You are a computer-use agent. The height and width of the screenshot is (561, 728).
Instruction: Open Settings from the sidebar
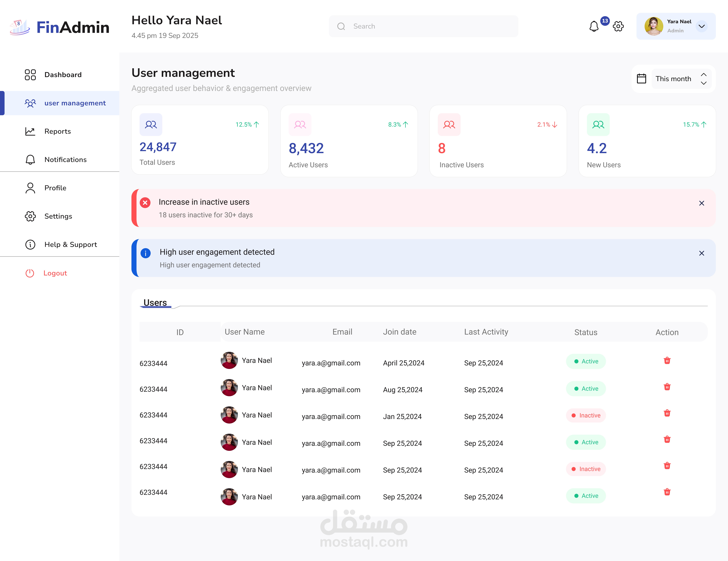point(60,216)
